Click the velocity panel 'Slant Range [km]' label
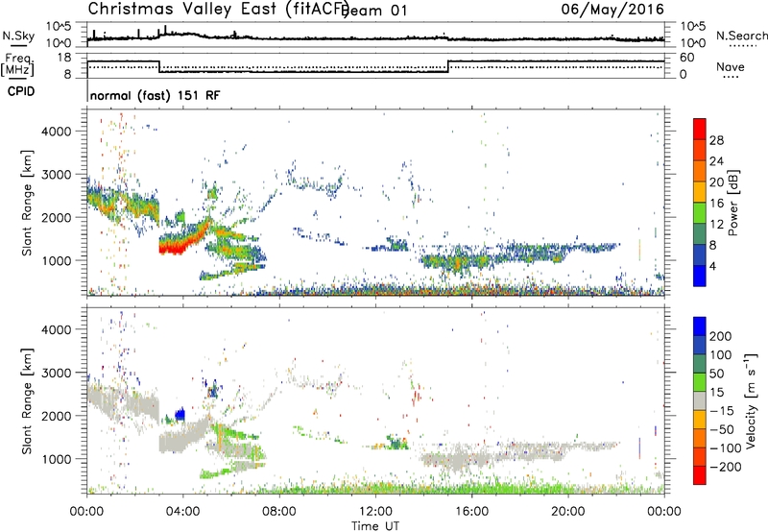Viewport: 768px width, 532px height. (x=27, y=400)
